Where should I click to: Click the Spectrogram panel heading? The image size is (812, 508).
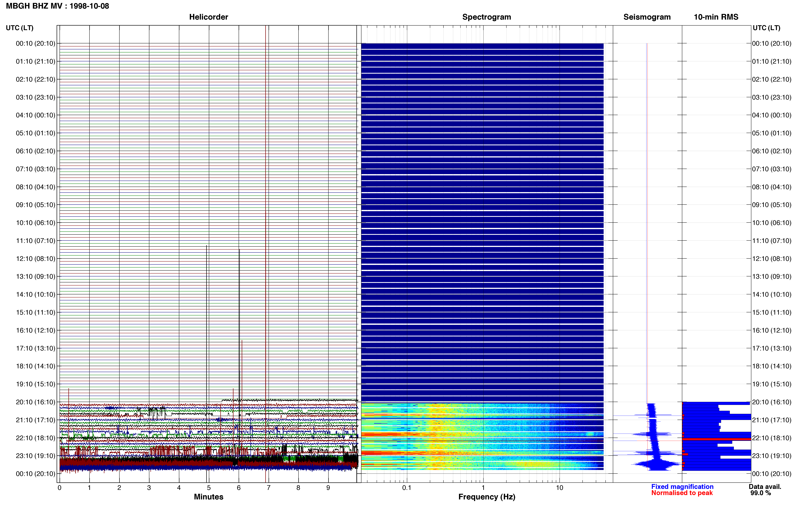point(487,17)
